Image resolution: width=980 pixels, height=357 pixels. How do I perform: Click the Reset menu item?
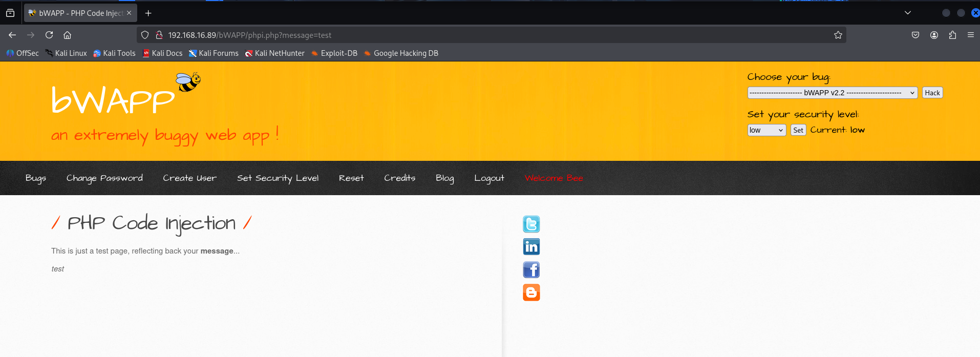(351, 178)
